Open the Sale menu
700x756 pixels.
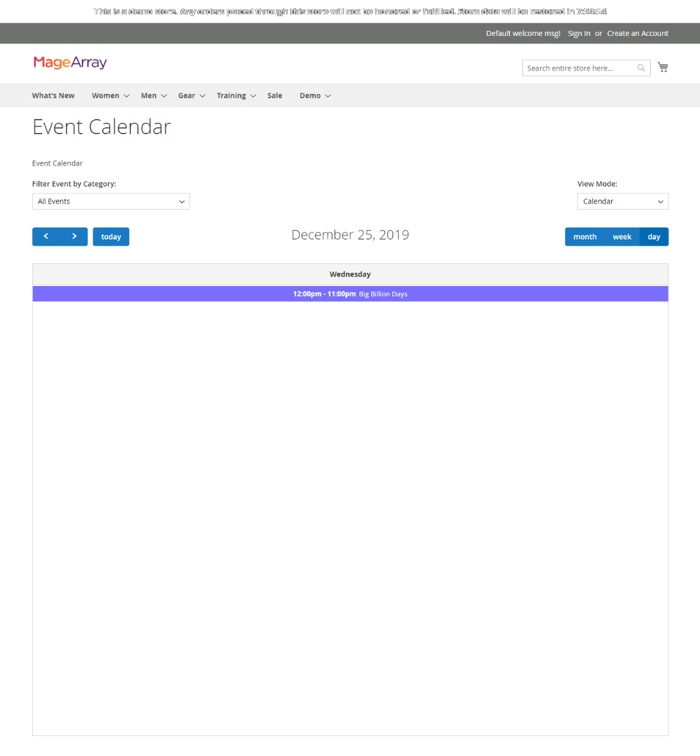point(275,95)
